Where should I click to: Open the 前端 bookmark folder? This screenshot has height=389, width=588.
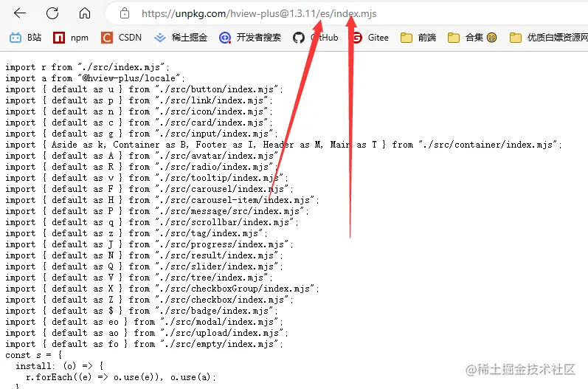point(418,38)
